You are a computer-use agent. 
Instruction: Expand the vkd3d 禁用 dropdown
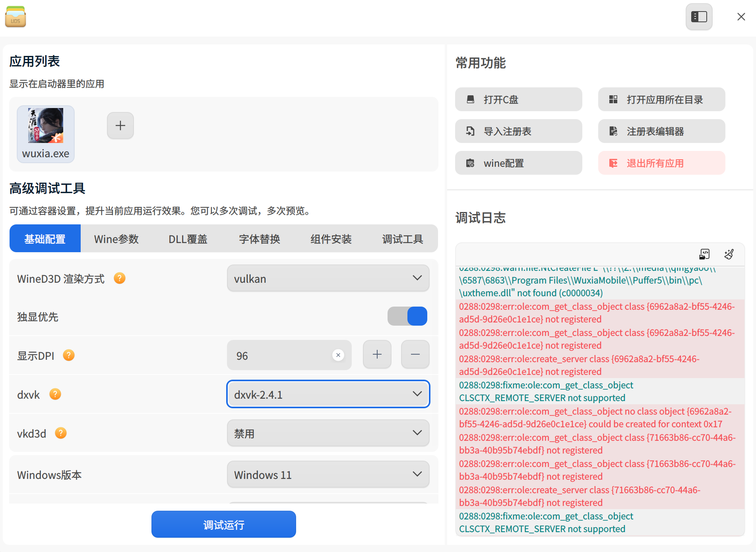tap(328, 433)
